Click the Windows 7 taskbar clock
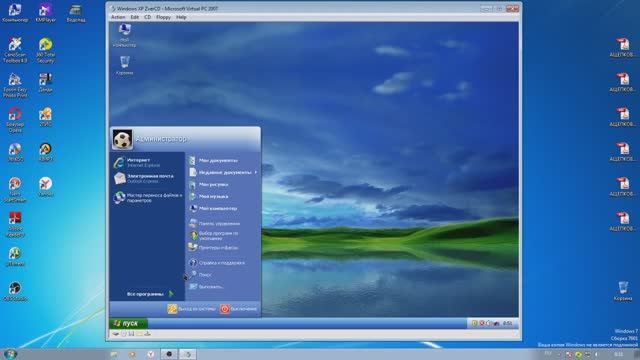 coord(619,354)
